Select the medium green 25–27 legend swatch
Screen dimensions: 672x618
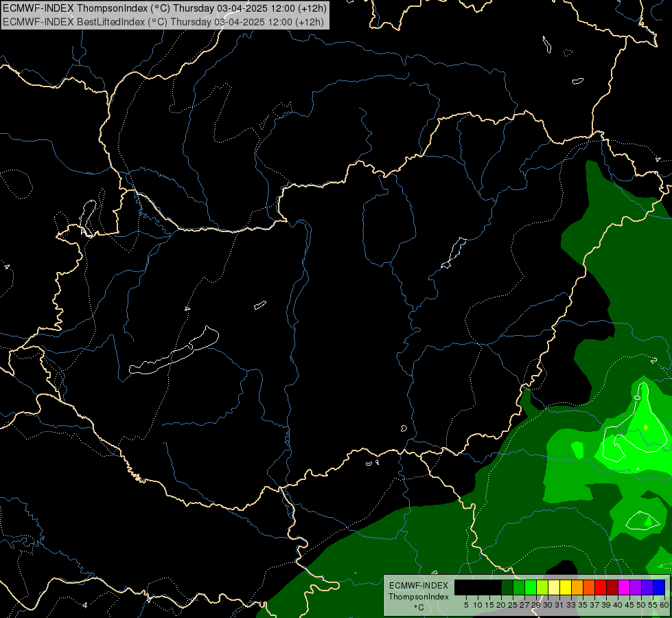(x=519, y=588)
